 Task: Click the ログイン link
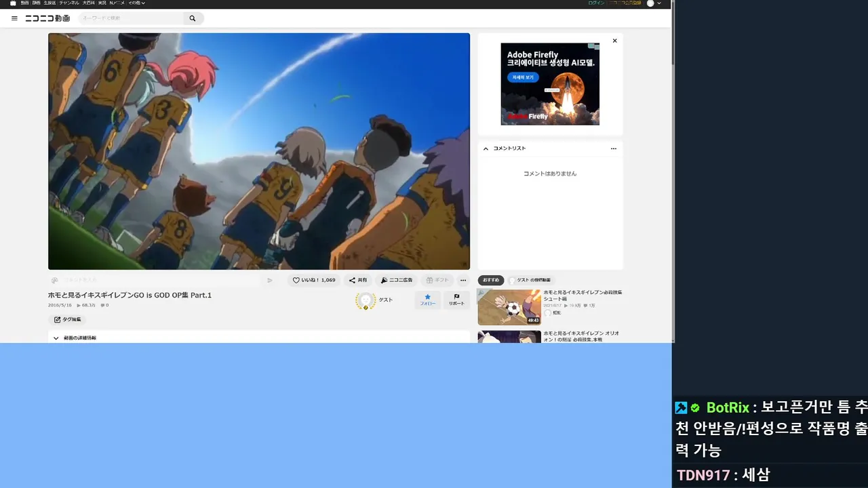(x=596, y=3)
